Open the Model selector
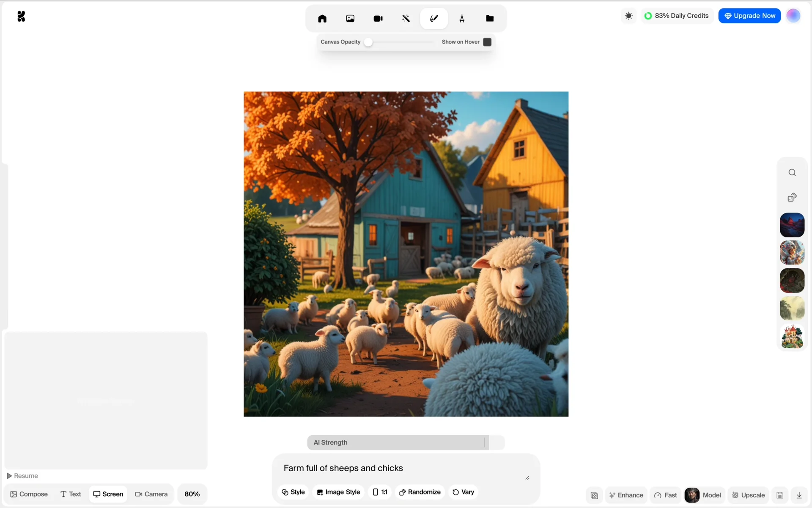The width and height of the screenshot is (812, 508). pyautogui.click(x=703, y=495)
